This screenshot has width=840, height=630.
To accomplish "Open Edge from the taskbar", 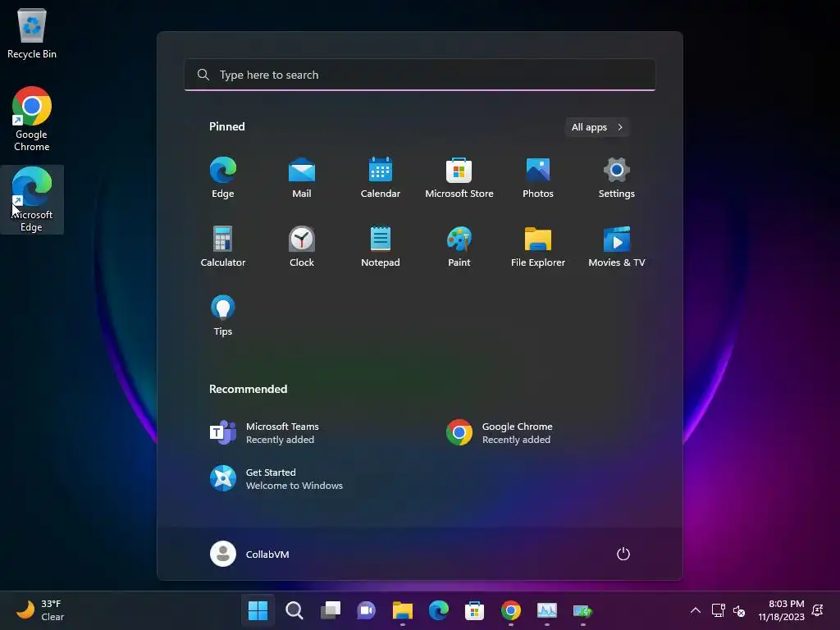I will coord(438,610).
